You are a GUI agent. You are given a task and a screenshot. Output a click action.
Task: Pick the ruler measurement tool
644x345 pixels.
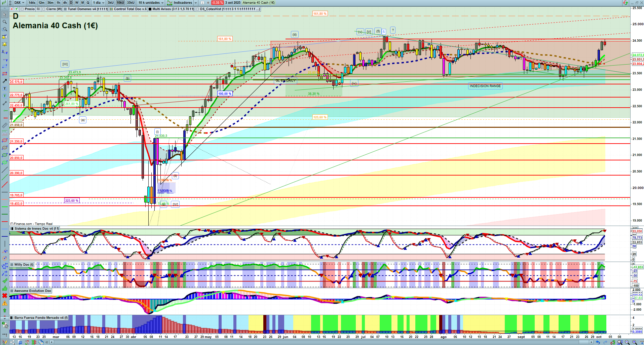pos(4,125)
